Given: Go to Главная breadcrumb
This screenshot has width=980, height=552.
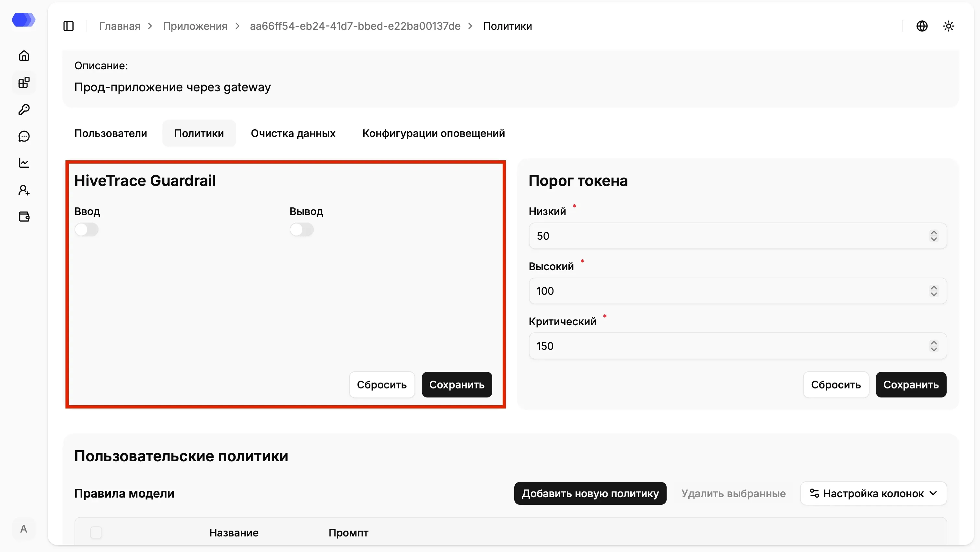Looking at the screenshot, I should [120, 26].
